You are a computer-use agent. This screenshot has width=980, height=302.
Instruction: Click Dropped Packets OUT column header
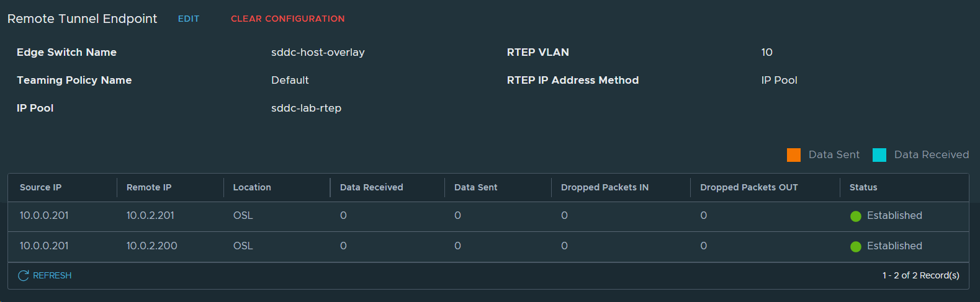pyautogui.click(x=748, y=187)
